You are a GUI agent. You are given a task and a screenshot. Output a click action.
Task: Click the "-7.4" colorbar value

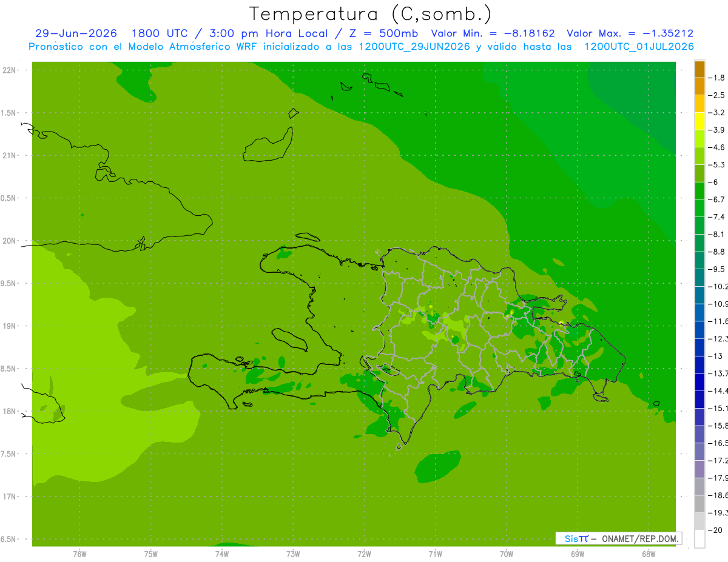718,217
